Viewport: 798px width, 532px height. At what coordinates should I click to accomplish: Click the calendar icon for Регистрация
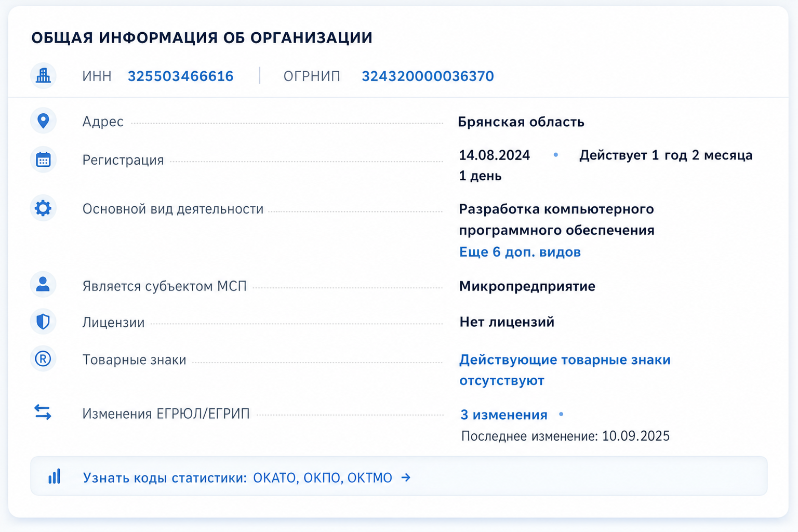pyautogui.click(x=43, y=159)
